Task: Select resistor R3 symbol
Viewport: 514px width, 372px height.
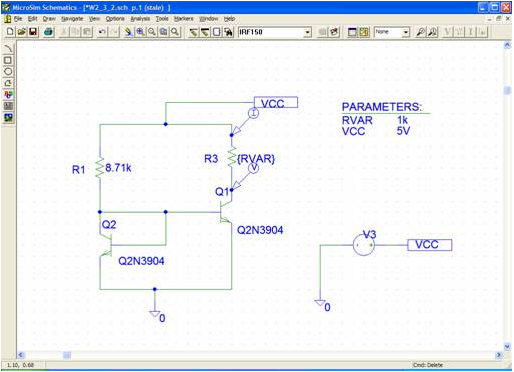Action: point(232,157)
